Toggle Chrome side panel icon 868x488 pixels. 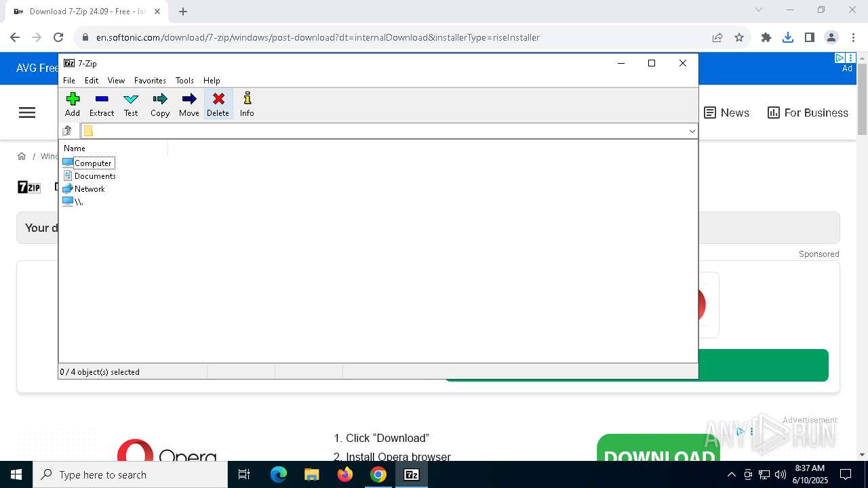pyautogui.click(x=810, y=37)
